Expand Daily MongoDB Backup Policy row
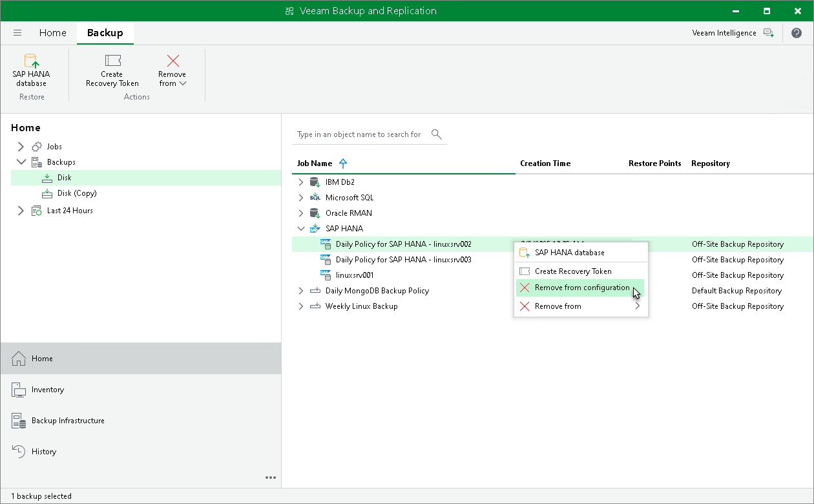This screenshot has width=814, height=504. coord(301,291)
